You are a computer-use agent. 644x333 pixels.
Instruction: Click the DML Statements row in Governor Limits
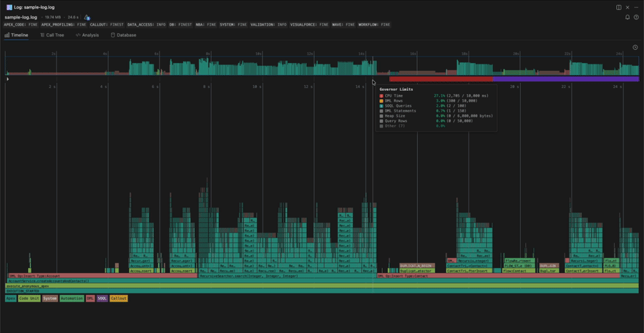(436, 111)
